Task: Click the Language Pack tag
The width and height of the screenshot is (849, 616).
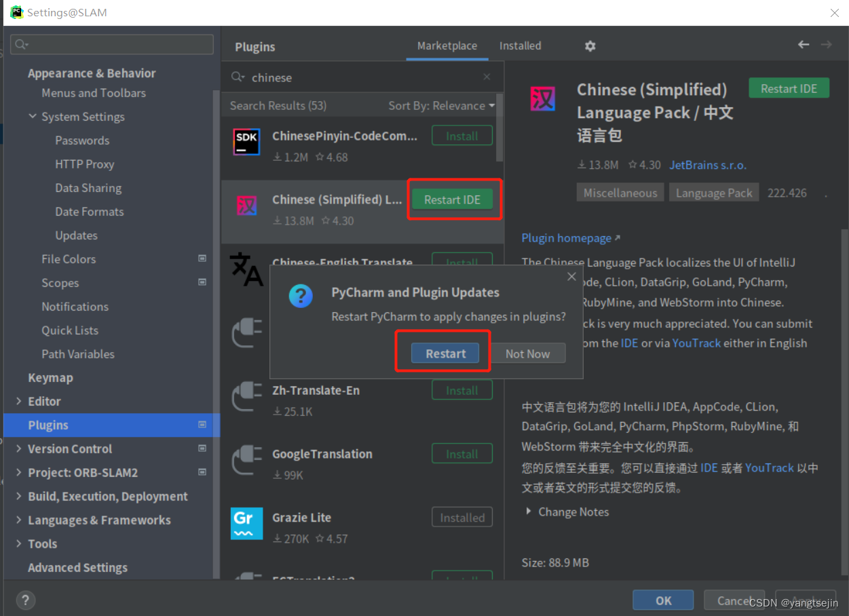Action: (x=714, y=193)
